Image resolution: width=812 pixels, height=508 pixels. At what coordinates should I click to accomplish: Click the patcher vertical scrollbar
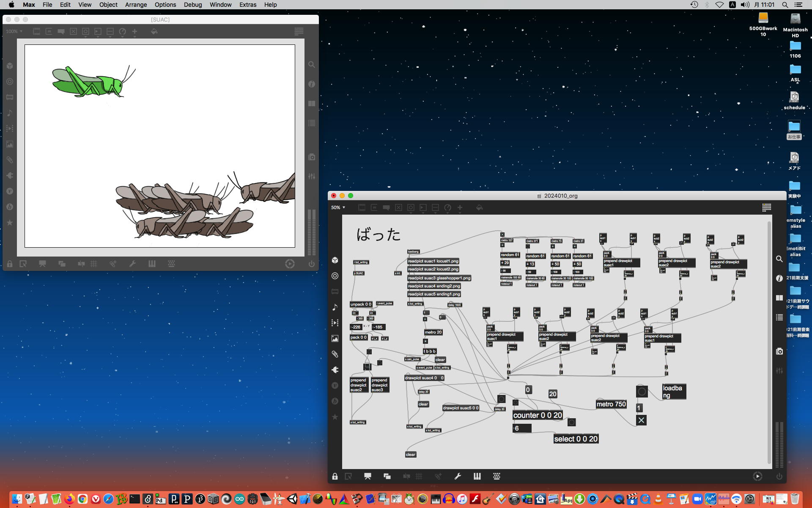(x=769, y=339)
